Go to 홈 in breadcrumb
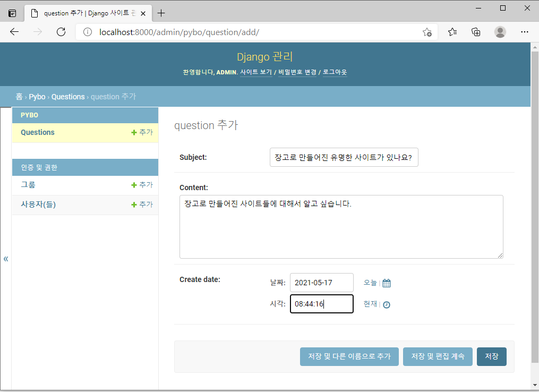The image size is (539, 392). pyautogui.click(x=19, y=97)
